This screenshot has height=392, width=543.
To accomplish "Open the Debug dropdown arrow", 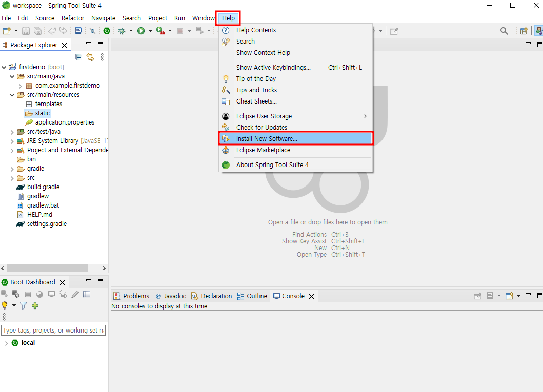I will [x=131, y=31].
